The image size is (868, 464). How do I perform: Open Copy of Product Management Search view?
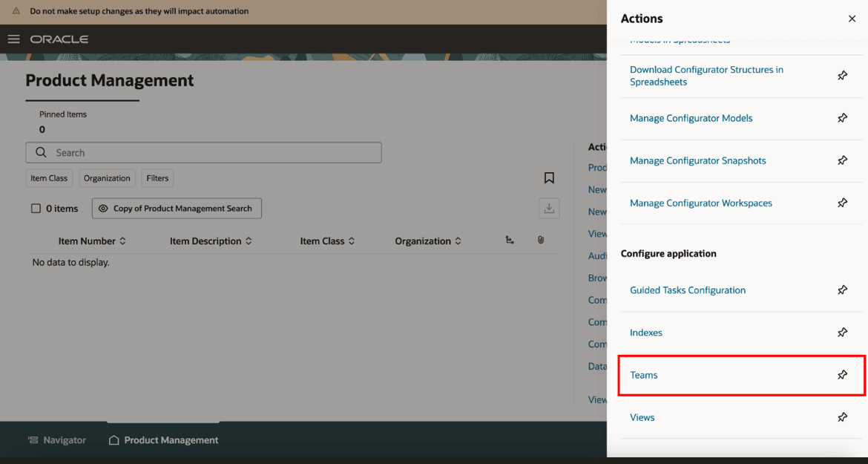[177, 209]
